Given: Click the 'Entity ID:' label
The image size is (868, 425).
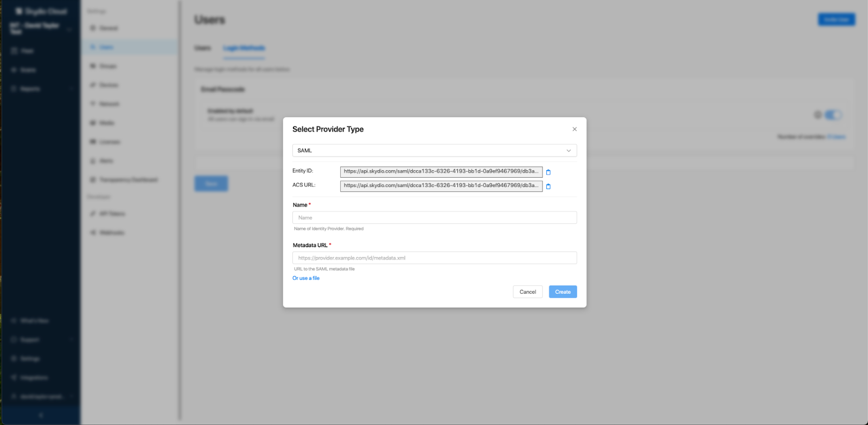Looking at the screenshot, I should (303, 171).
